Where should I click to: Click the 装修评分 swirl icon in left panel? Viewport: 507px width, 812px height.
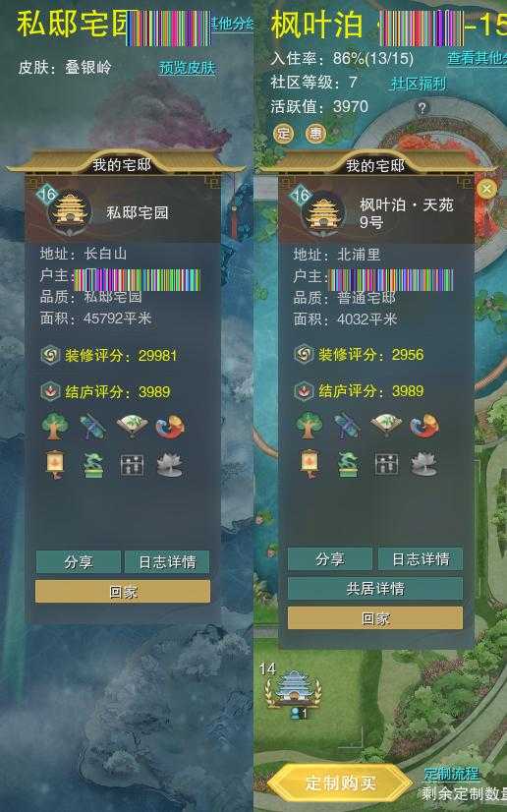(50, 356)
